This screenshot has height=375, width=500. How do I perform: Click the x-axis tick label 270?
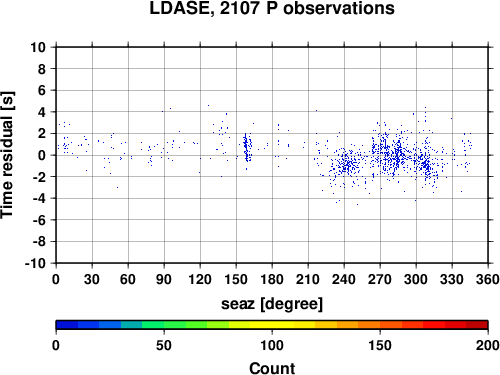pyautogui.click(x=380, y=279)
